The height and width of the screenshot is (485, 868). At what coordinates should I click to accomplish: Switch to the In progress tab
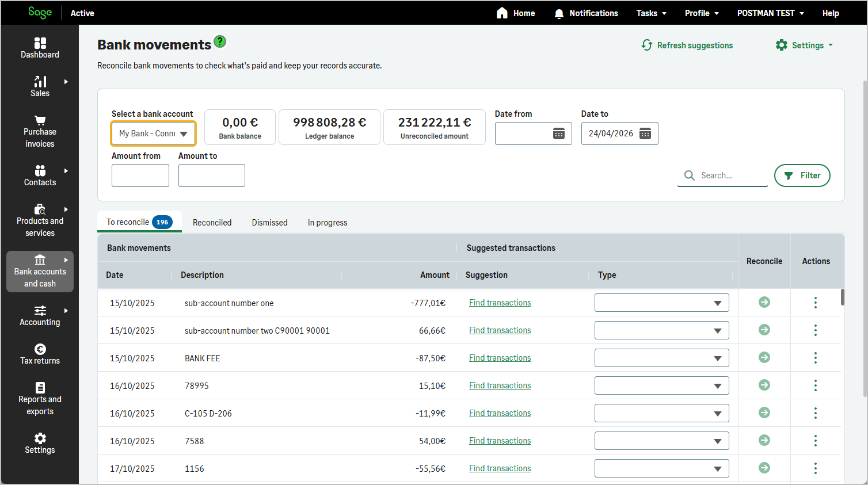[x=328, y=223]
